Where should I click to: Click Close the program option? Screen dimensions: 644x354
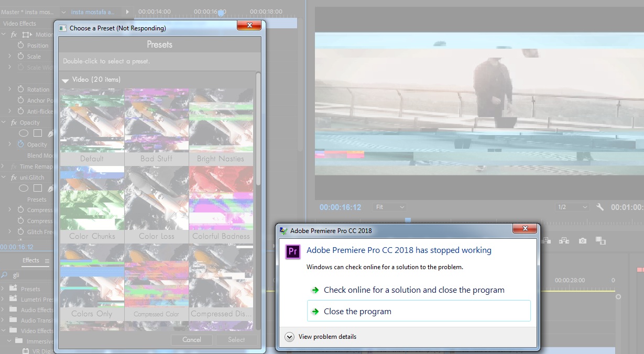(x=419, y=311)
